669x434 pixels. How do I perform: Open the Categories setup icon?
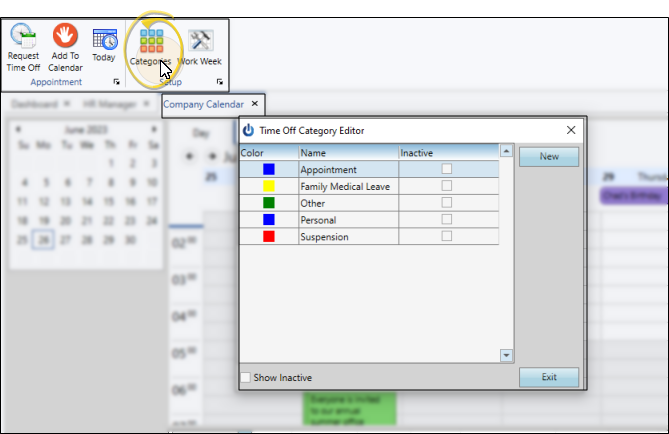coord(153,41)
